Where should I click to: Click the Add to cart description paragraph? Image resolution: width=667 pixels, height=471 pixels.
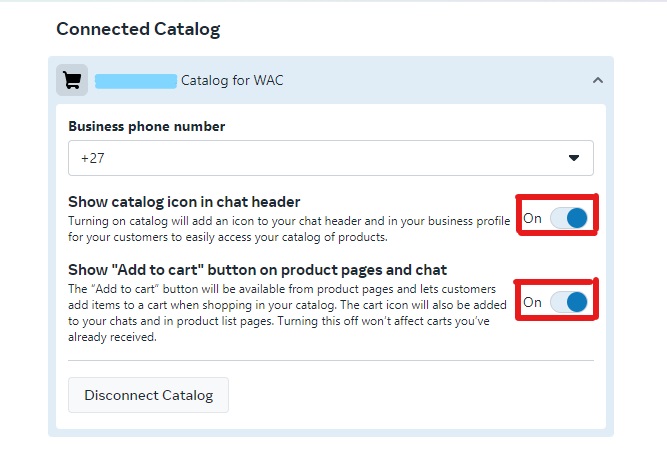(287, 313)
